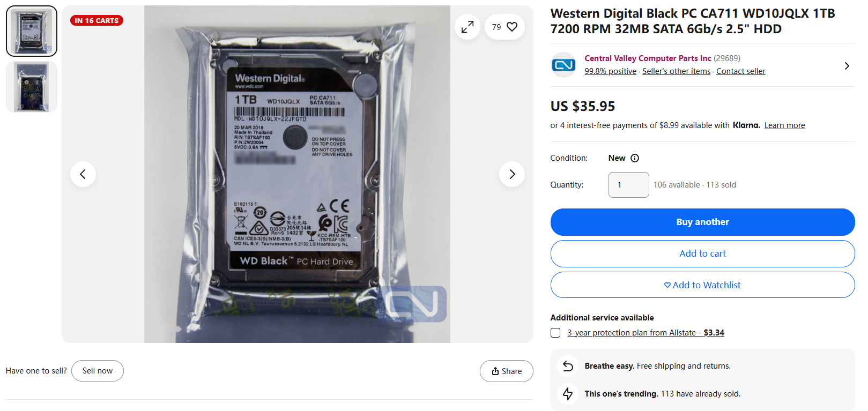Click the Central Valley seller logo avatar
The width and height of the screenshot is (868, 411).
(x=563, y=65)
